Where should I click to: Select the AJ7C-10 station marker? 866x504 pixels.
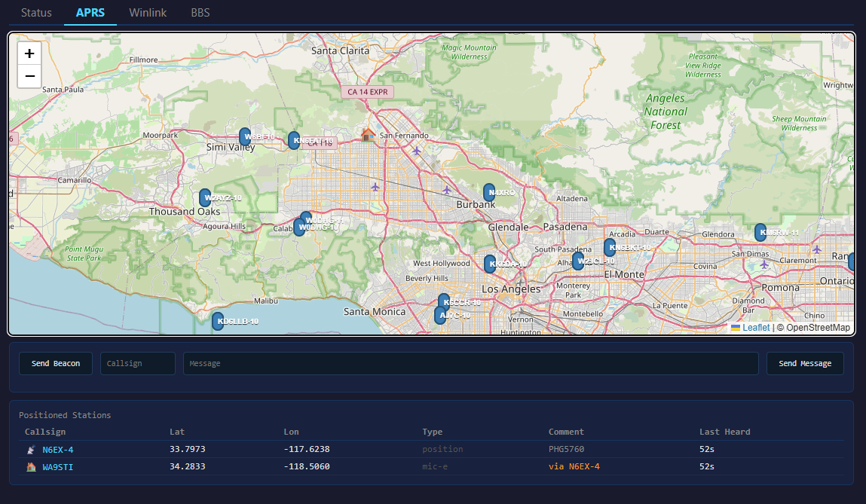pyautogui.click(x=440, y=315)
